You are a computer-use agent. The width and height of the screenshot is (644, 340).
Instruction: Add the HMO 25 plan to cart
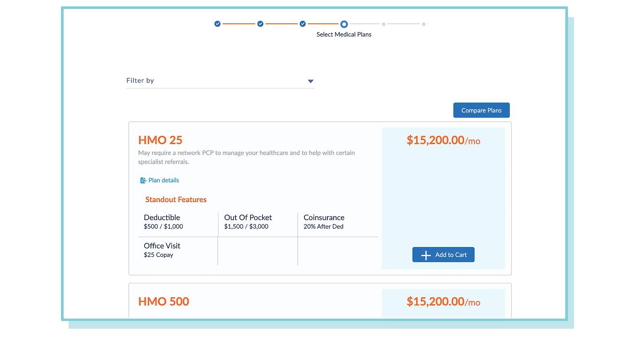pyautogui.click(x=443, y=255)
